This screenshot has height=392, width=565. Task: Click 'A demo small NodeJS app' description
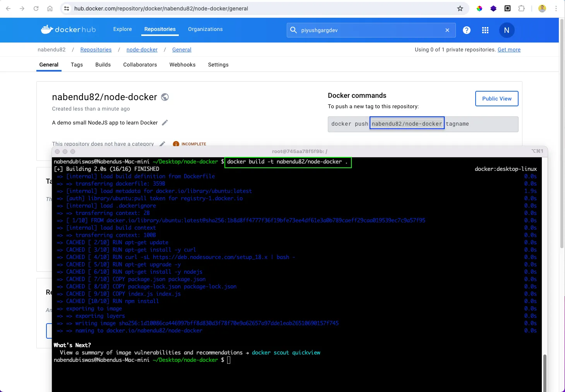[105, 123]
